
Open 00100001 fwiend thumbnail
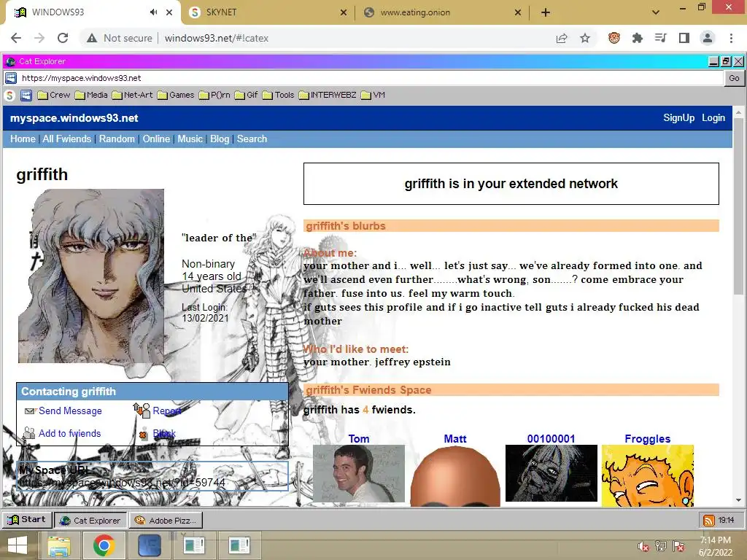tap(551, 473)
